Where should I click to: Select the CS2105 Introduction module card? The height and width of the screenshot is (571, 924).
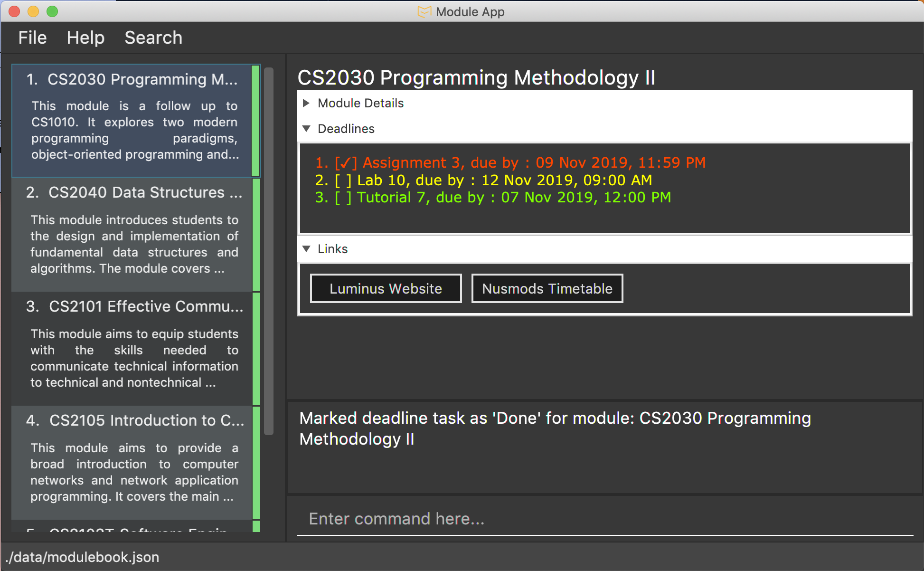point(133,462)
